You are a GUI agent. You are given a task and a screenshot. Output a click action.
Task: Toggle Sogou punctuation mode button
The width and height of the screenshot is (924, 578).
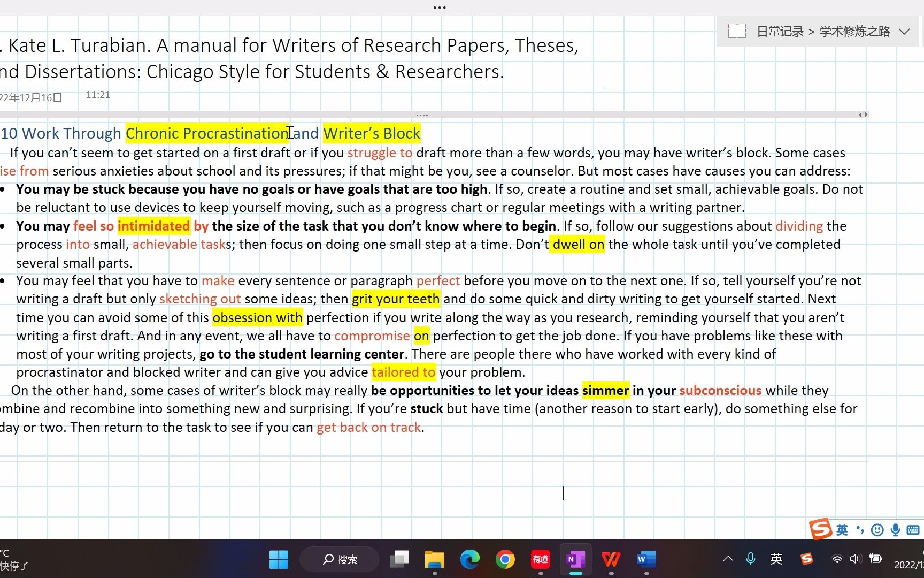tap(860, 530)
